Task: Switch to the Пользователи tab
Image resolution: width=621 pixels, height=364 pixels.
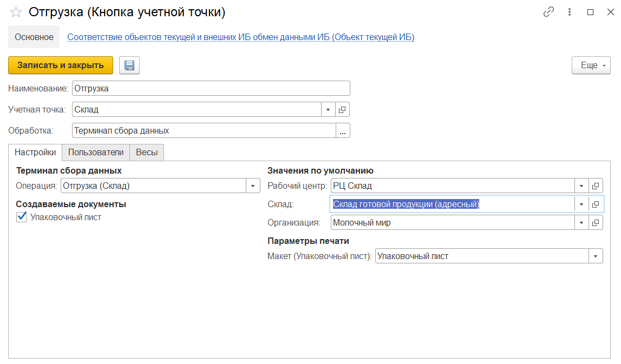Action: tap(96, 153)
